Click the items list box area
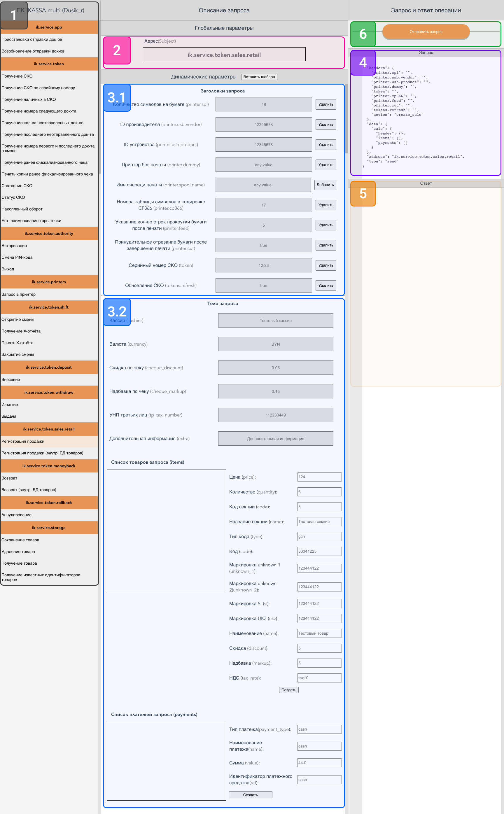Image resolution: width=504 pixels, height=814 pixels. (x=166, y=531)
